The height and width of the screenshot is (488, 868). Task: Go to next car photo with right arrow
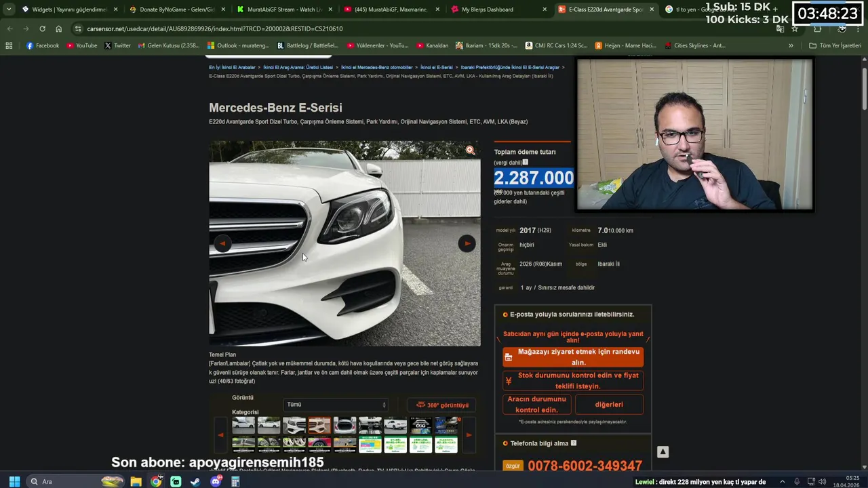[x=467, y=244]
